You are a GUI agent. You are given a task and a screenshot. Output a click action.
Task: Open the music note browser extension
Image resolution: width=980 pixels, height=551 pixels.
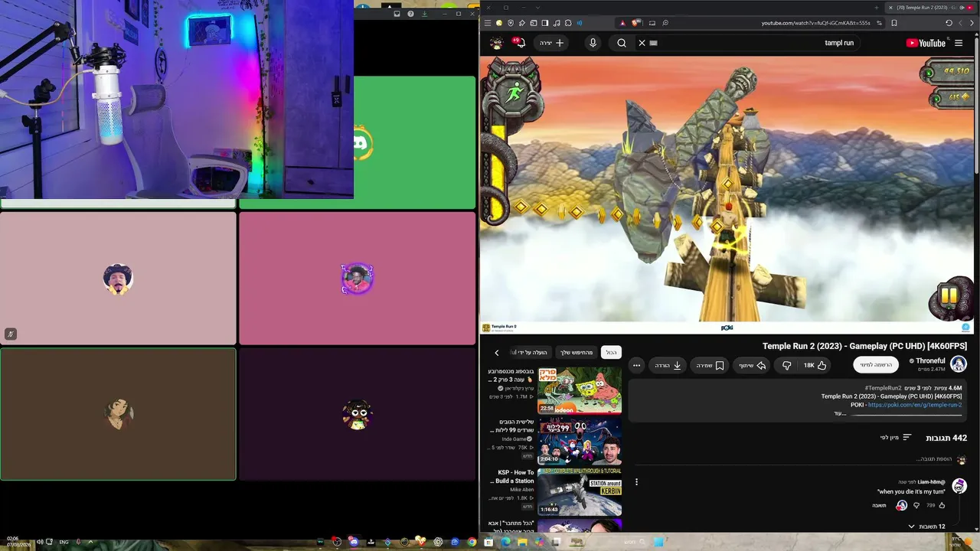pos(557,23)
